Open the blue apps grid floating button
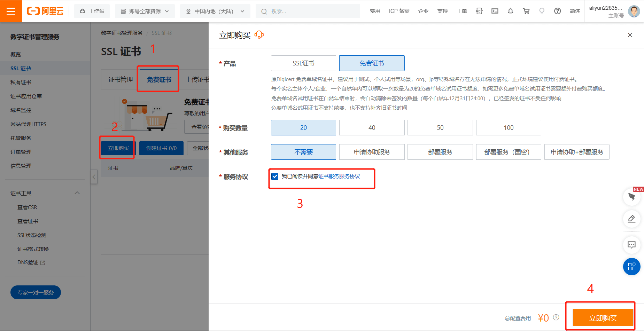This screenshot has width=644, height=331. pyautogui.click(x=631, y=267)
